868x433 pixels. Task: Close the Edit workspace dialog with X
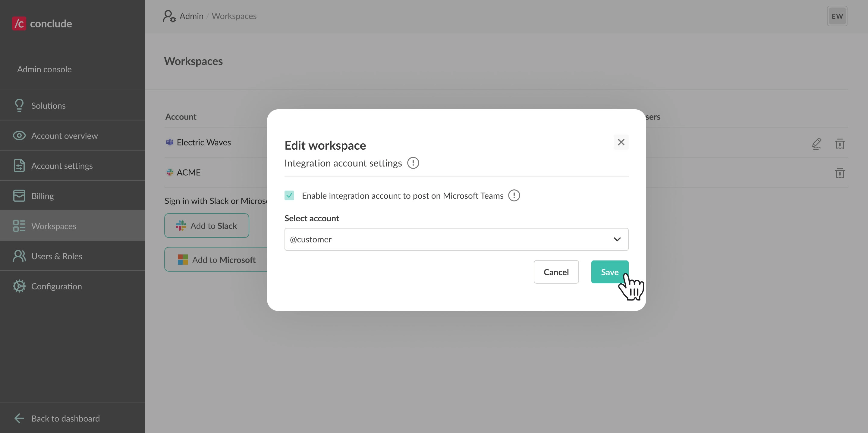621,142
